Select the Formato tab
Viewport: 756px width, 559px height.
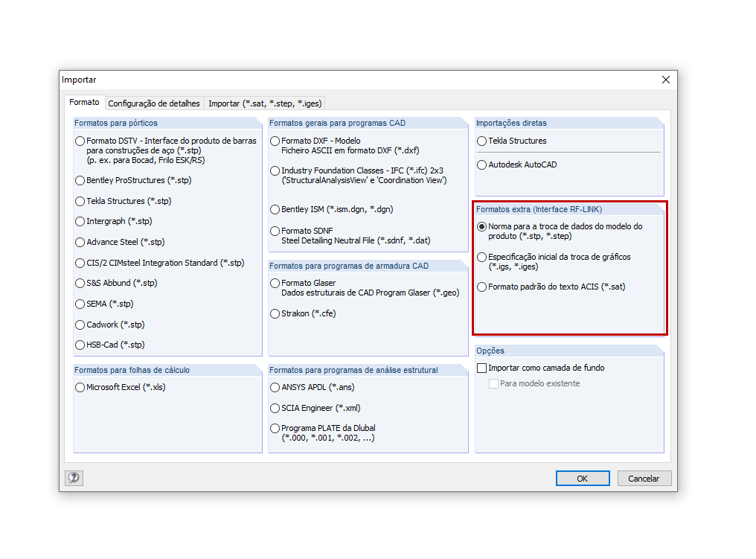(84, 102)
